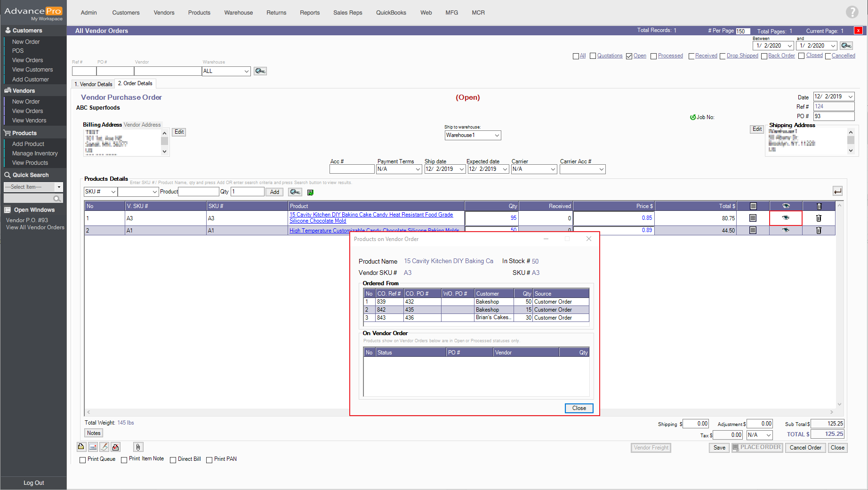Click the Cancel Order button
The height and width of the screenshot is (490, 868).
point(805,448)
